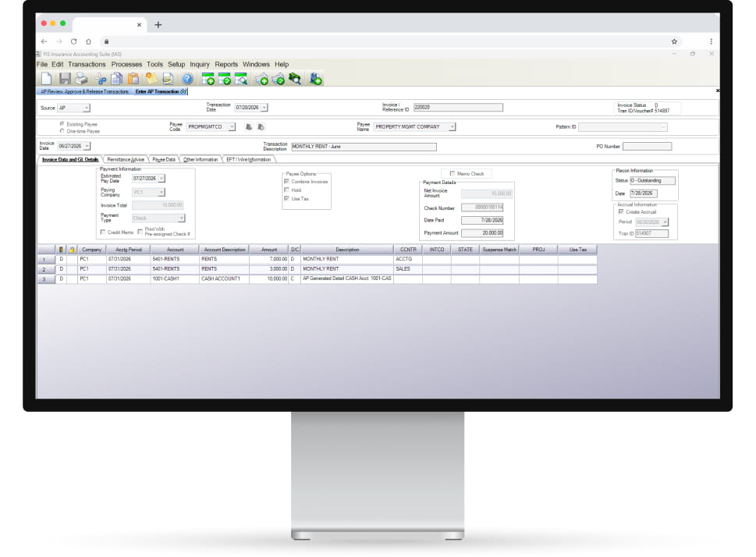Click the Invoice / Reference ID field
The width and height of the screenshot is (756, 557).
tap(458, 108)
